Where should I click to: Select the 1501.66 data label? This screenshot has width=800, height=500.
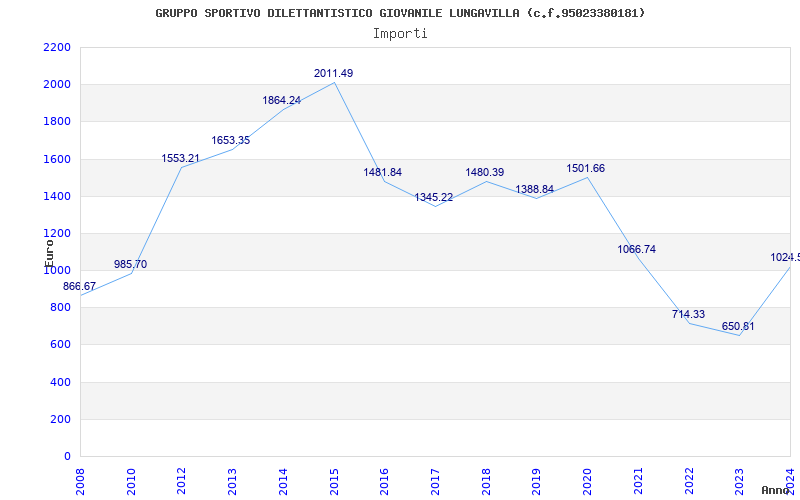[x=586, y=168]
